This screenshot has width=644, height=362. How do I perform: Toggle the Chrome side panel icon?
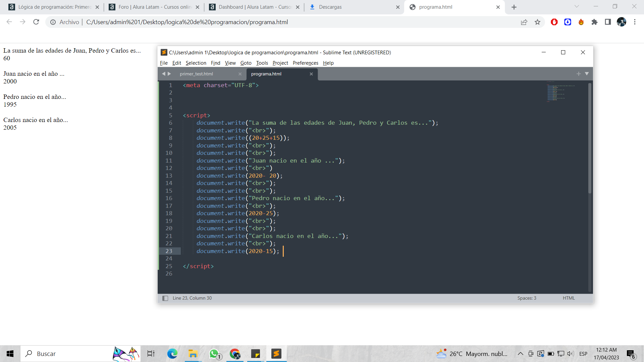[608, 22]
